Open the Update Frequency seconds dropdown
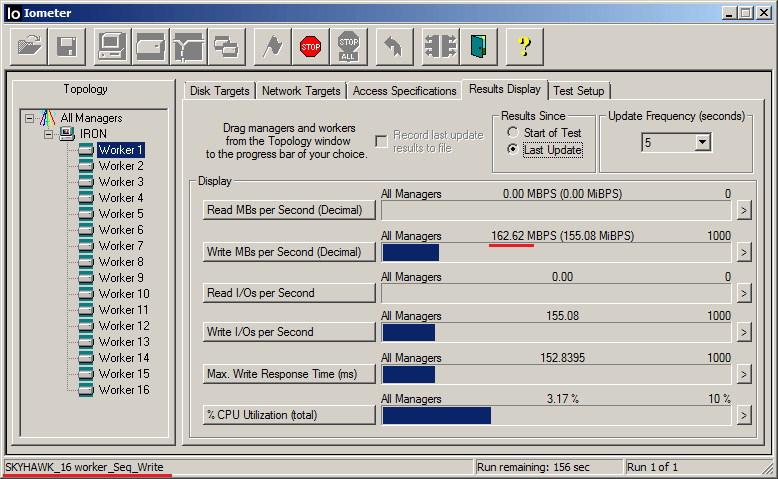This screenshot has height=479, width=778. click(x=702, y=143)
